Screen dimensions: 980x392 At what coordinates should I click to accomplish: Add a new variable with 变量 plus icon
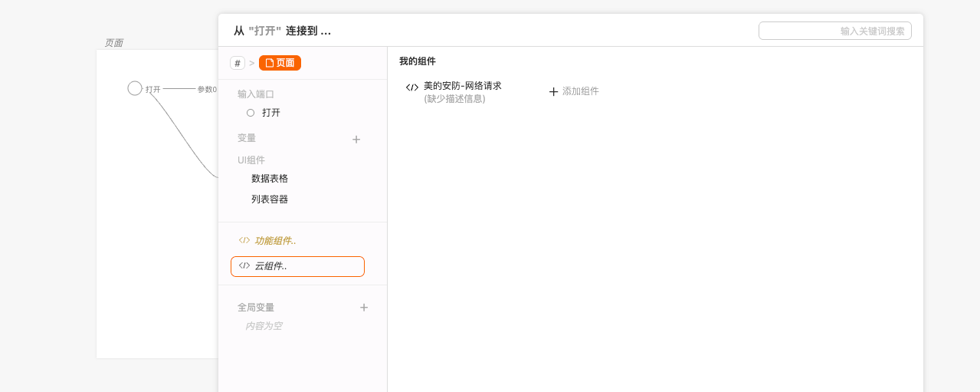(356, 140)
